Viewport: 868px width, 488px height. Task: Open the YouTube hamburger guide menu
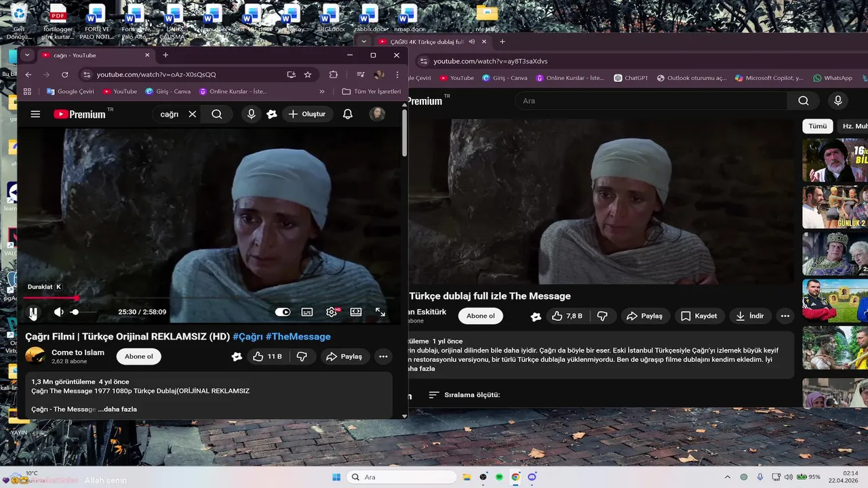35,114
